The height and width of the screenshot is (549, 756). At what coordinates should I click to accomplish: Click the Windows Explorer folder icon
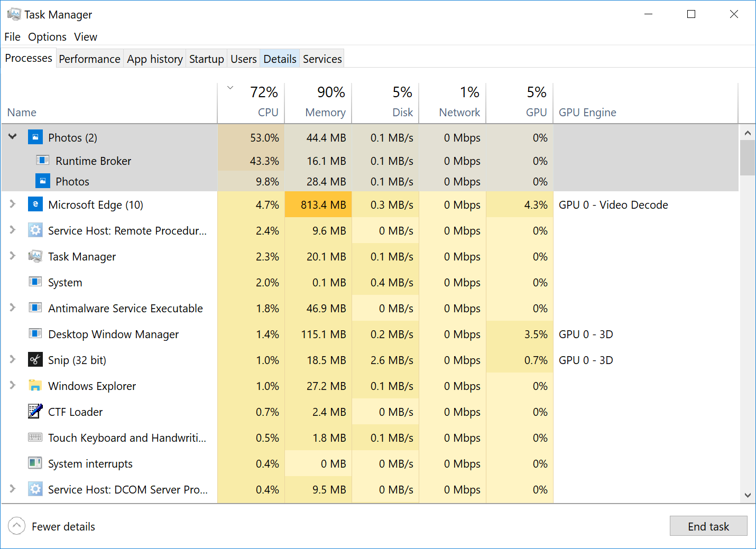(x=35, y=385)
